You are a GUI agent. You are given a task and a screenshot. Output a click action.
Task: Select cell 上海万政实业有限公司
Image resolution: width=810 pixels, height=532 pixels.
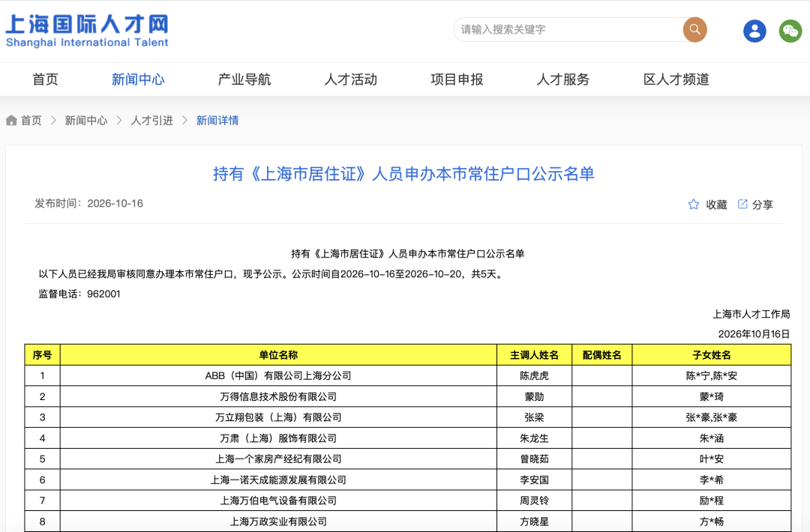(278, 522)
